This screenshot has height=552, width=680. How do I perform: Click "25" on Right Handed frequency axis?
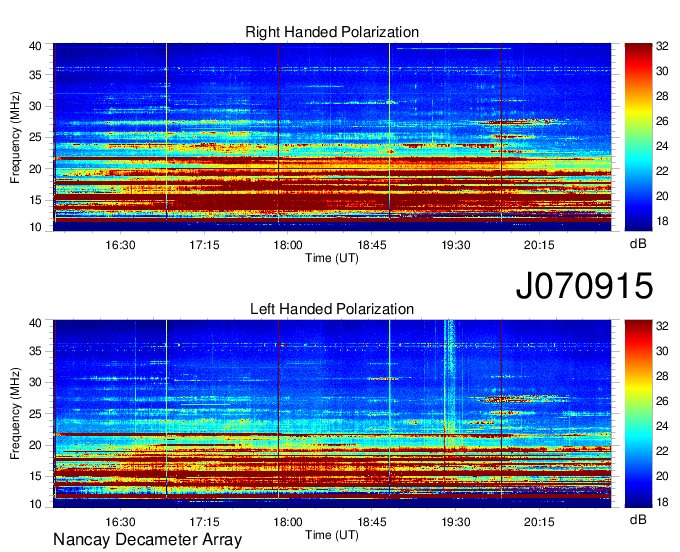coord(36,137)
